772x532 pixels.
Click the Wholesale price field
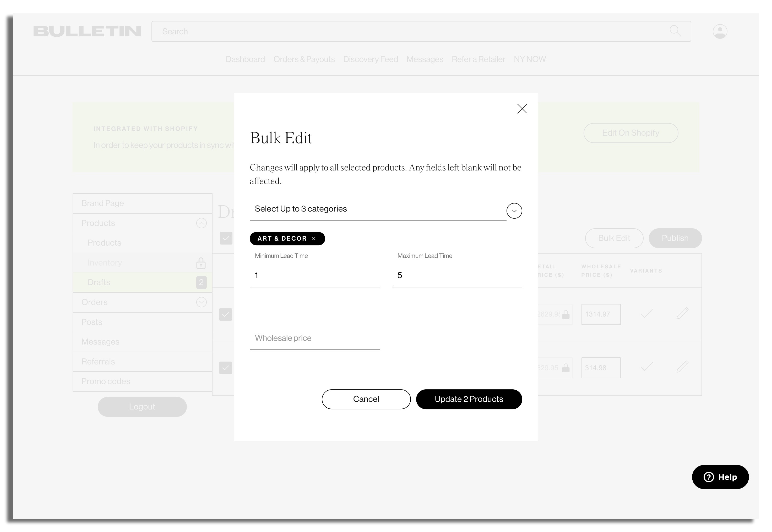tap(314, 338)
